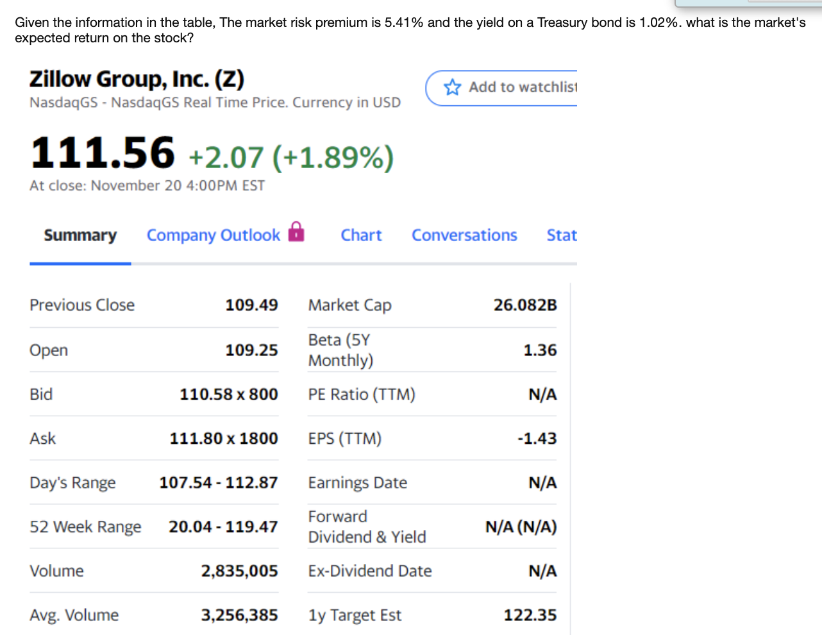
Task: Click the PE Ratio (TTM) label
Action: (x=362, y=394)
